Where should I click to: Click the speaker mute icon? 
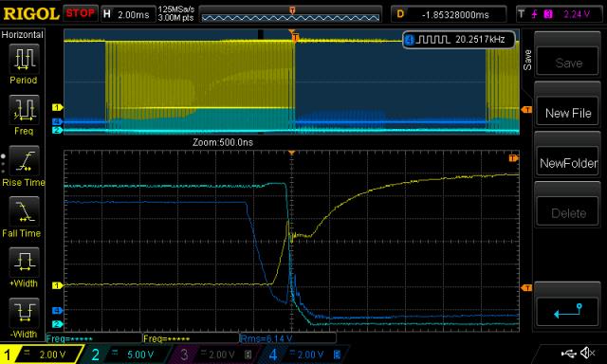(588, 353)
